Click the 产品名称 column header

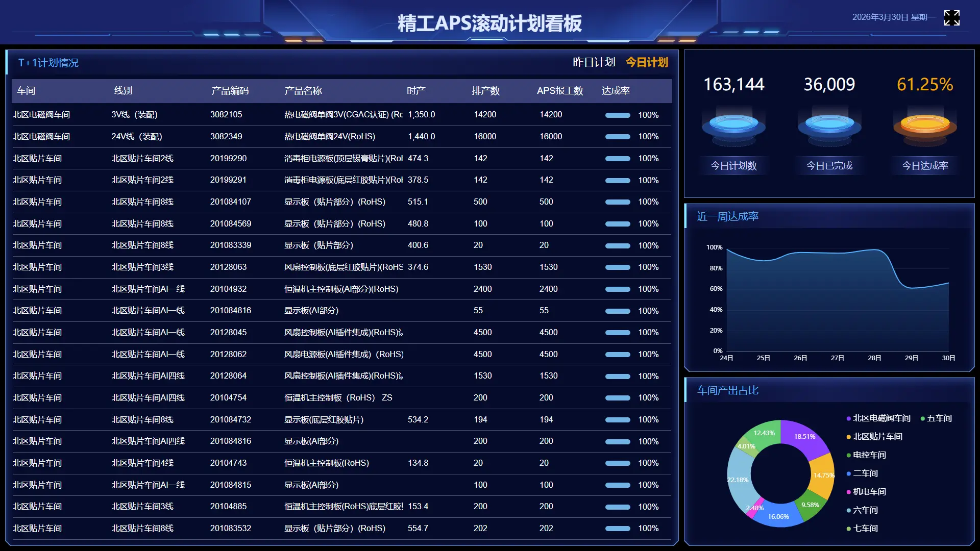coord(303,91)
